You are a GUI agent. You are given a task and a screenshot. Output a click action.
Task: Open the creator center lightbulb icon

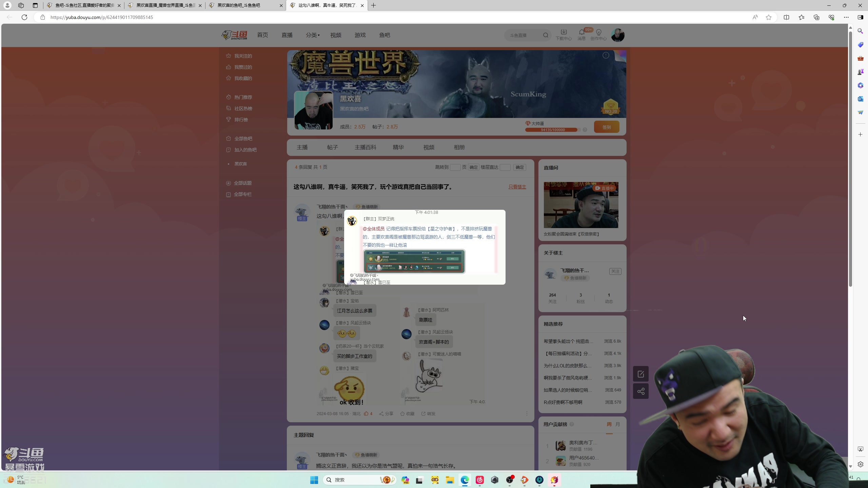[598, 35]
